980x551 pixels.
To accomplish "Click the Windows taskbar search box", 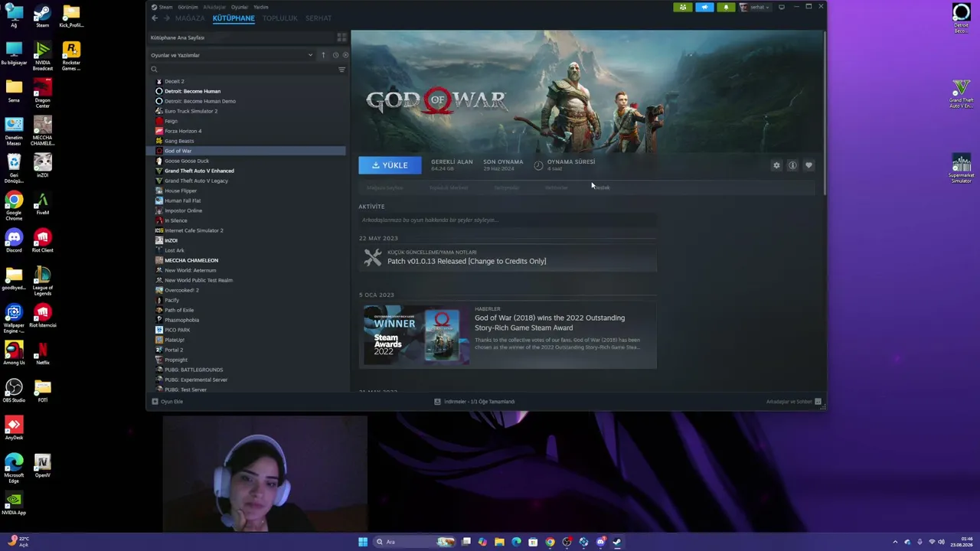I will point(413,542).
